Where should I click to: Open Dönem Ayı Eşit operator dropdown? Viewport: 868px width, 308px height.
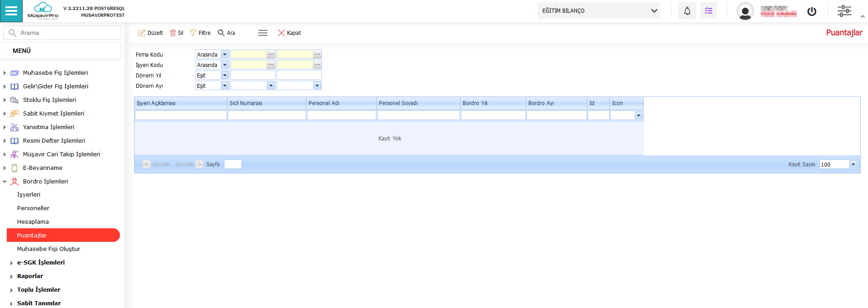tap(225, 86)
